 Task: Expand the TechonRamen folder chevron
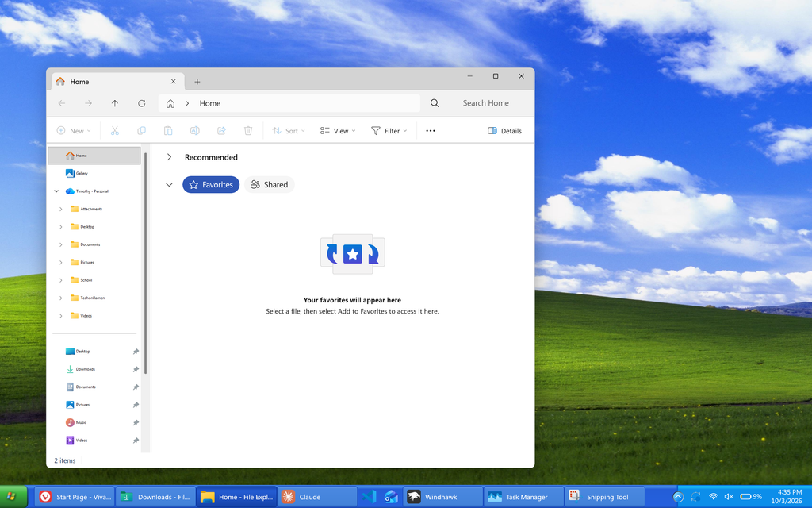(60, 298)
